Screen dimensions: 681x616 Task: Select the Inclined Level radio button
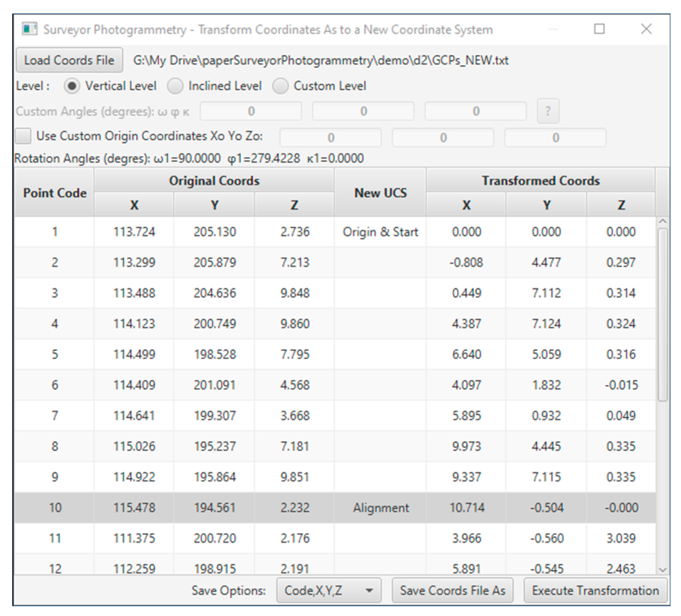pyautogui.click(x=175, y=86)
